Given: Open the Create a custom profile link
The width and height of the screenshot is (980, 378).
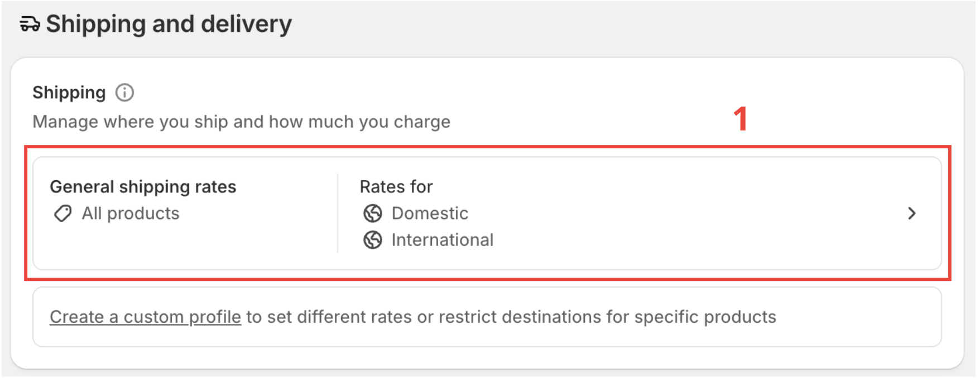Looking at the screenshot, I should (x=145, y=316).
